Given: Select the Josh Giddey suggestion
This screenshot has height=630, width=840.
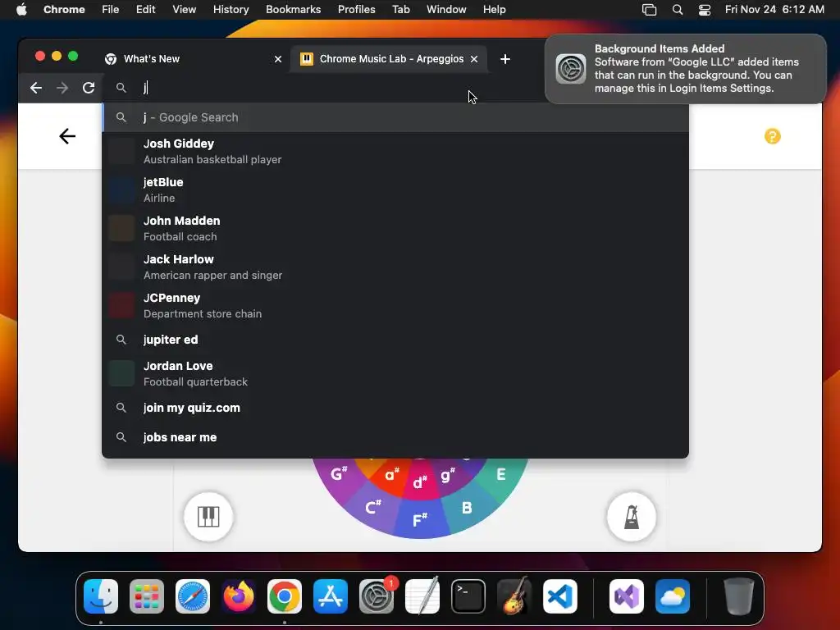Looking at the screenshot, I should (x=395, y=152).
